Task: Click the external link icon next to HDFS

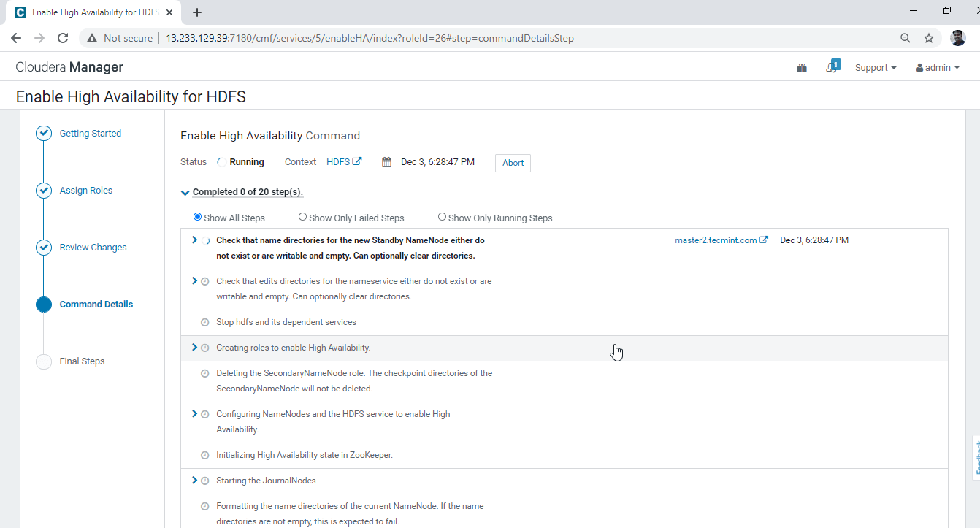Action: click(x=357, y=161)
